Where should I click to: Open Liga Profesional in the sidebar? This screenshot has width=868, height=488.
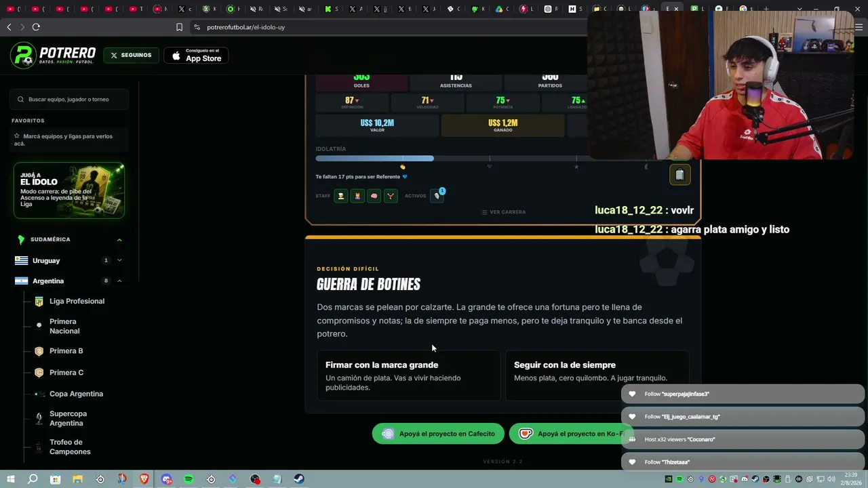77,302
